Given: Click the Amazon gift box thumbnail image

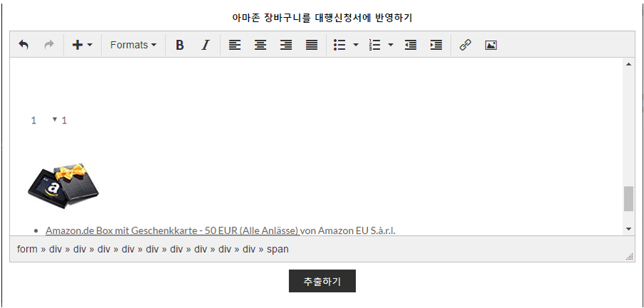Looking at the screenshot, I should (x=63, y=186).
